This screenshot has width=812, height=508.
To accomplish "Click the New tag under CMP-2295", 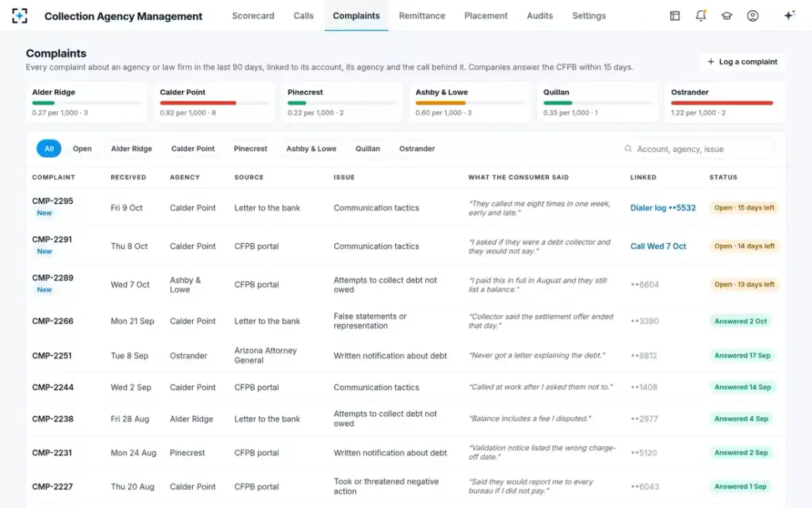I will click(x=45, y=213).
